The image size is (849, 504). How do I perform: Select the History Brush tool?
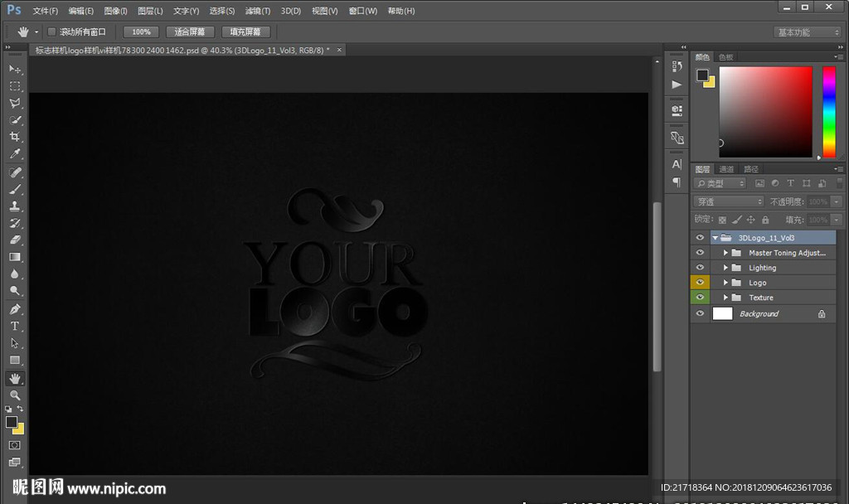[15, 223]
